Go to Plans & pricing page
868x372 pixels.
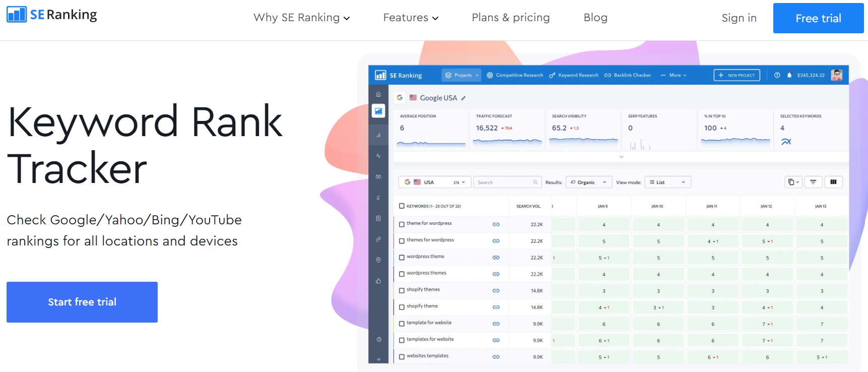coord(511,18)
